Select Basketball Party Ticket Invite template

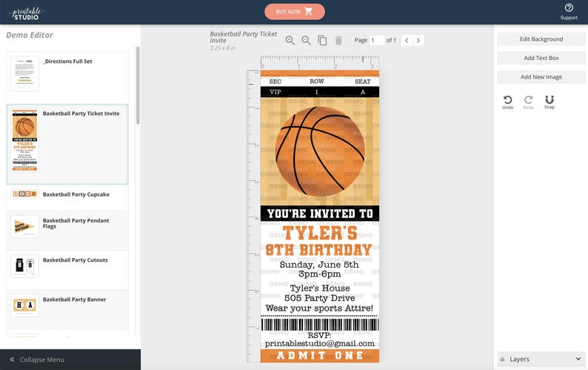click(67, 145)
